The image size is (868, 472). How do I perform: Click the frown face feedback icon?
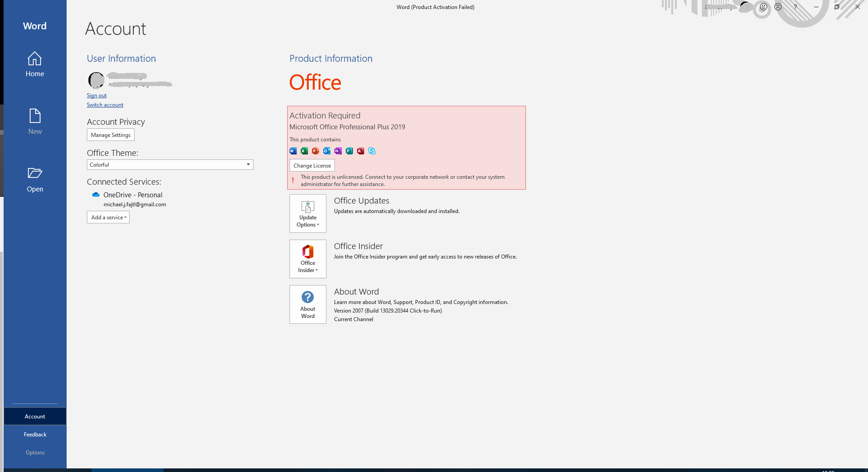click(x=778, y=7)
